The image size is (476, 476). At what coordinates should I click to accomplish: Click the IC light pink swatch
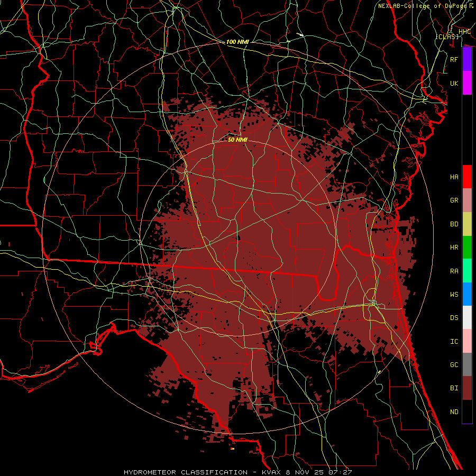(467, 341)
